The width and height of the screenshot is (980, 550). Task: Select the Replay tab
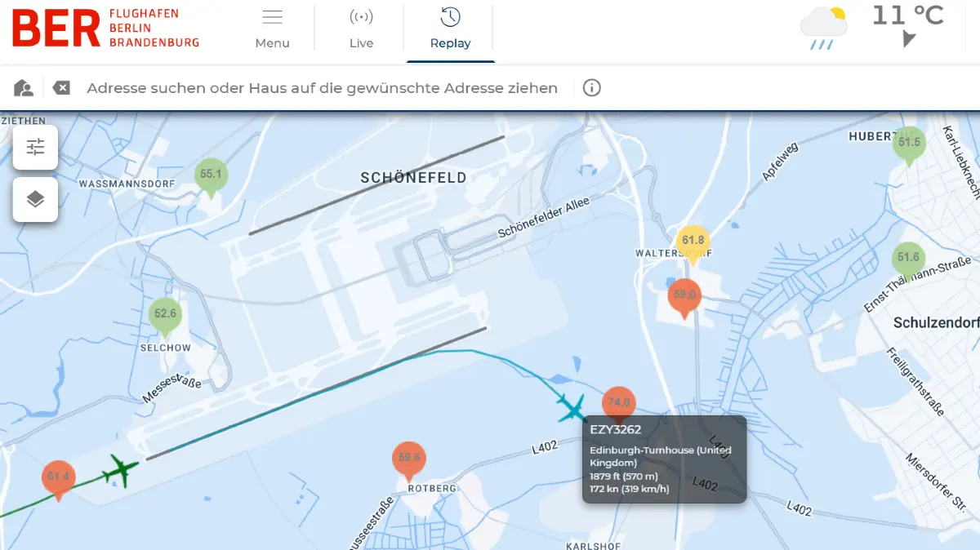(450, 29)
